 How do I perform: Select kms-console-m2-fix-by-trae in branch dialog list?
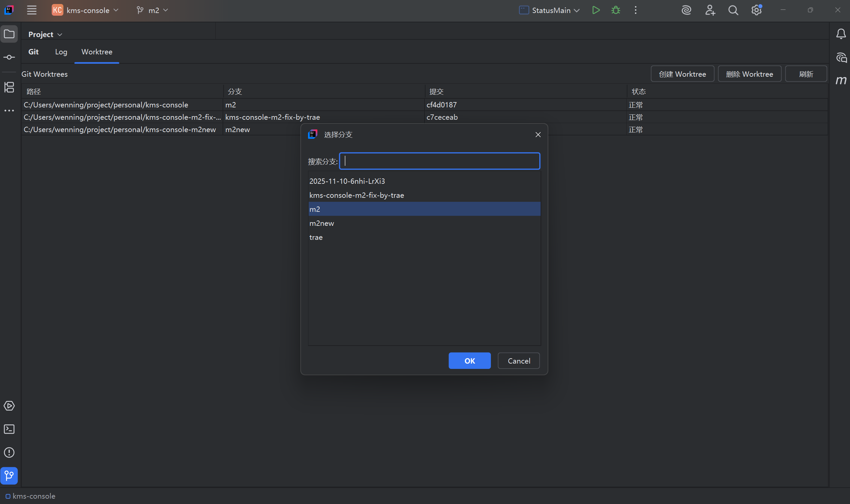(424, 195)
